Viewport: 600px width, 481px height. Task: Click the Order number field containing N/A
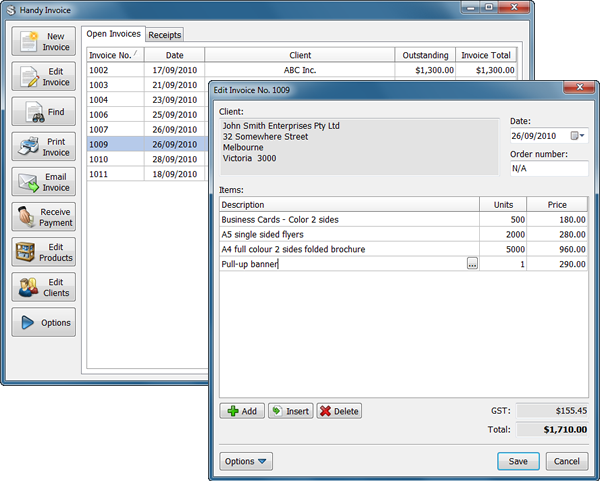coord(549,168)
